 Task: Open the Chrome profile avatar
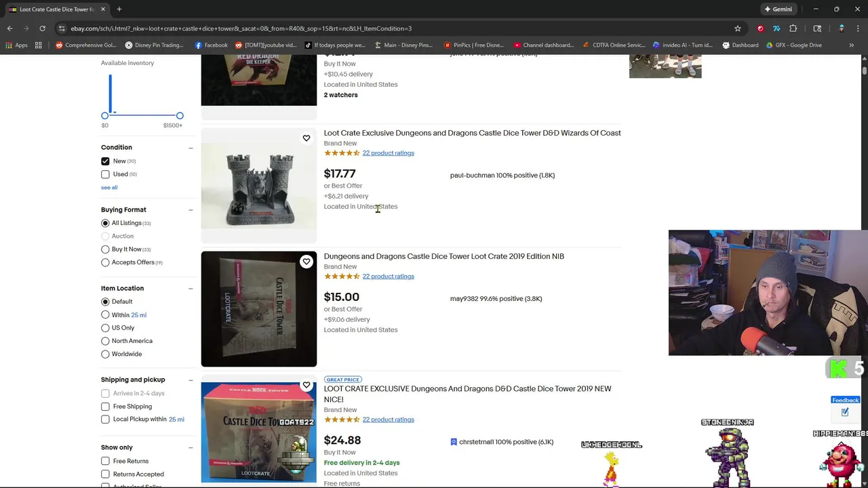tap(842, 28)
